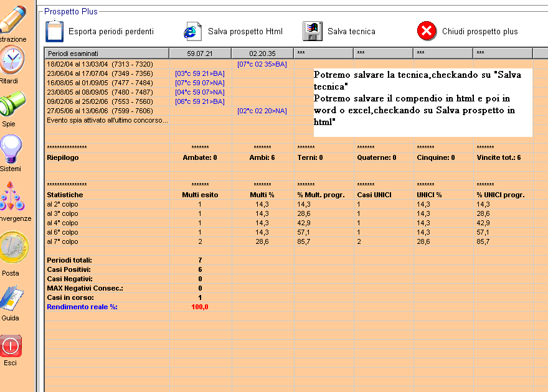
Task: Click the Periodi esaminati column header
Action: click(x=107, y=54)
